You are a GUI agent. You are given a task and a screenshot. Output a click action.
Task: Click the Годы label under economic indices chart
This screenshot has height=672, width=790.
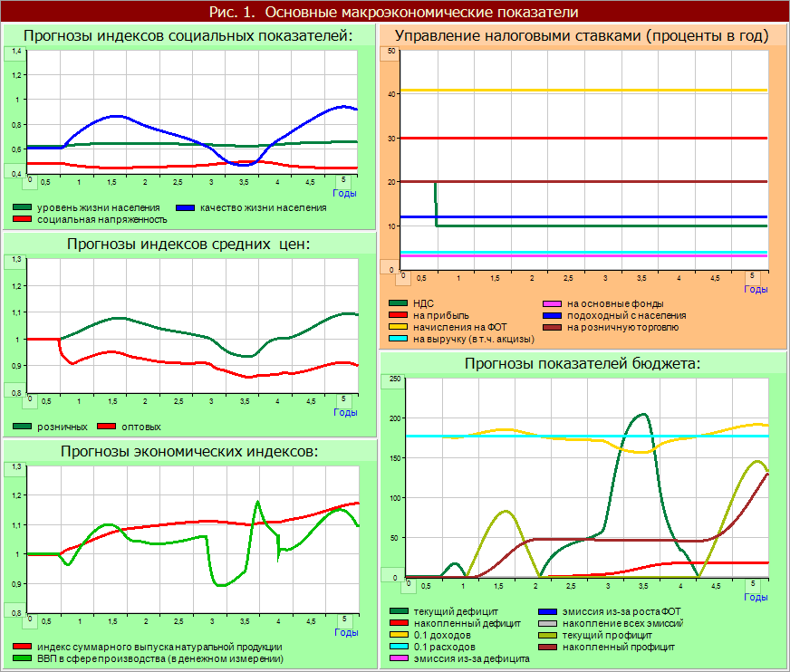[347, 632]
